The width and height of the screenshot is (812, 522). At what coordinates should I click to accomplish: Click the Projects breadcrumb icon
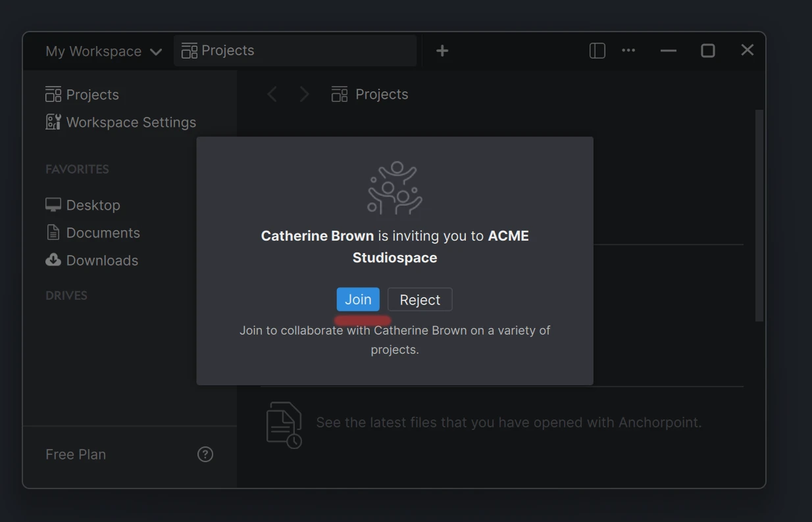point(339,93)
